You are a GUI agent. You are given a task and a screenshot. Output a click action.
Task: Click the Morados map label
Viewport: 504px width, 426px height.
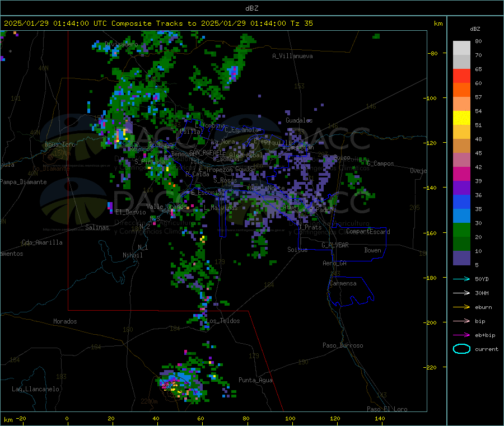click(65, 321)
